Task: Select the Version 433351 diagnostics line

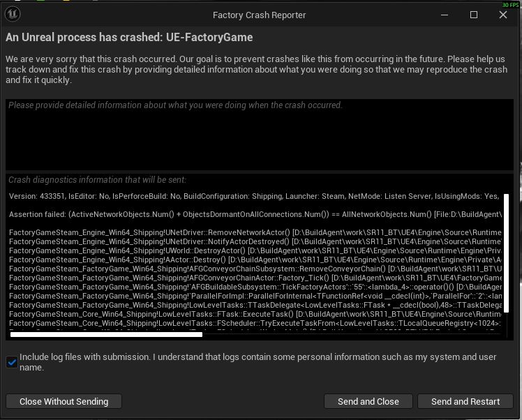Action: point(254,196)
